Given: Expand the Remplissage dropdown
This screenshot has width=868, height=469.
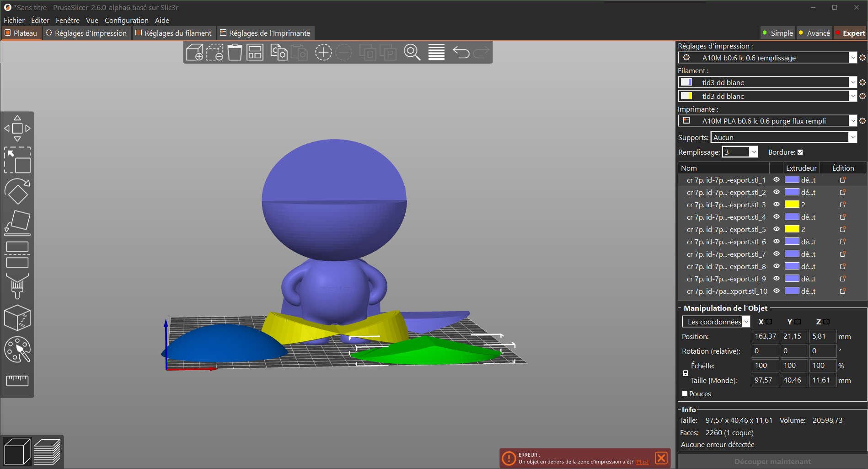Looking at the screenshot, I should 753,151.
